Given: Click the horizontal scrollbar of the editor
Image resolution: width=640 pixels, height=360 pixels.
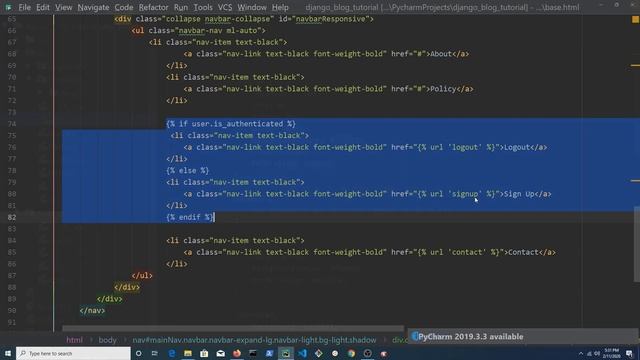Looking at the screenshot, I should (233, 328).
